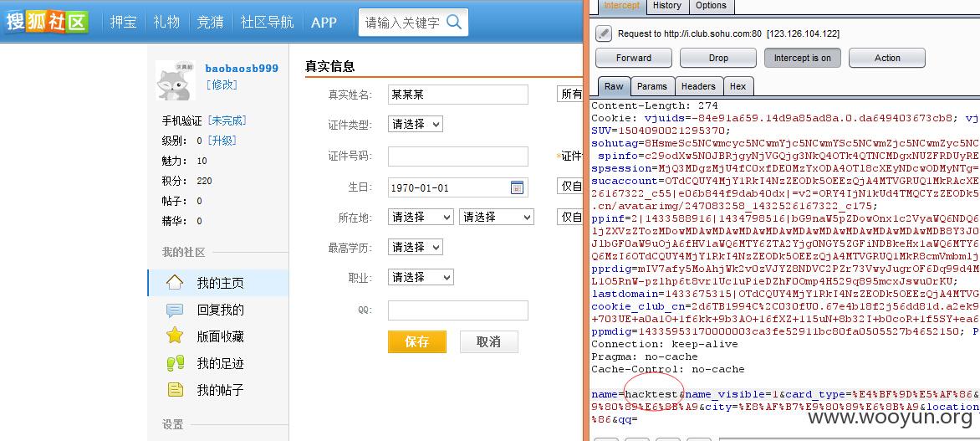Open the visibility dropdown beside 所在地
This screenshot has height=441, width=980.
point(569,217)
